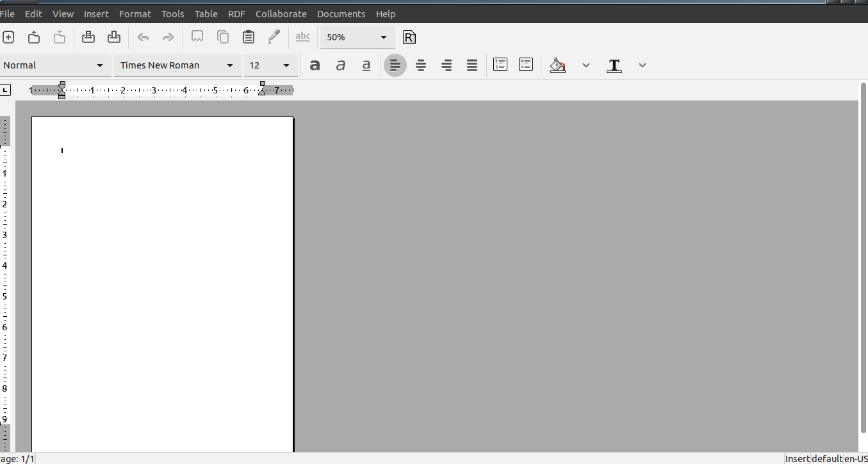Expand the font color chevron
The image size is (868, 464).
coord(643,65)
